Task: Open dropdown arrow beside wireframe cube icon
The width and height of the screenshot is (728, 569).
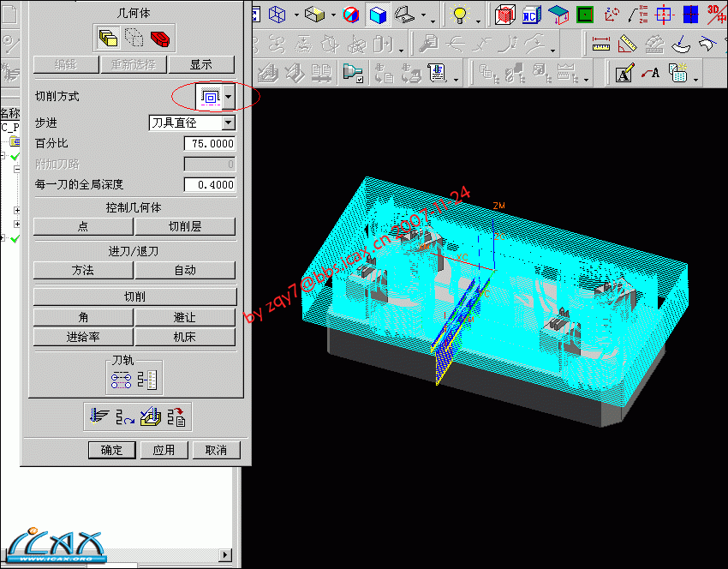Action: pyautogui.click(x=296, y=15)
